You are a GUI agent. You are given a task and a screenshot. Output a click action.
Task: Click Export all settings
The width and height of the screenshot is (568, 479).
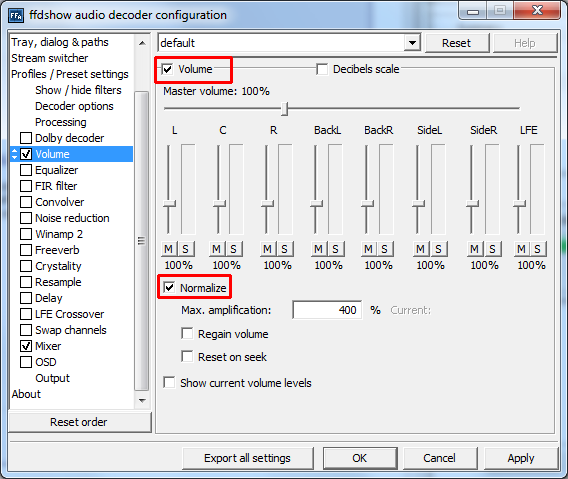247,458
